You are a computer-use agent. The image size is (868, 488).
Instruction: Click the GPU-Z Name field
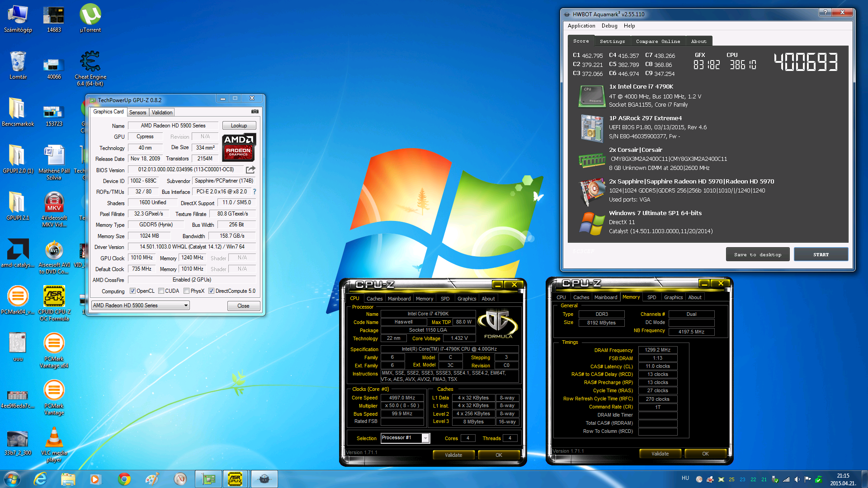click(173, 126)
